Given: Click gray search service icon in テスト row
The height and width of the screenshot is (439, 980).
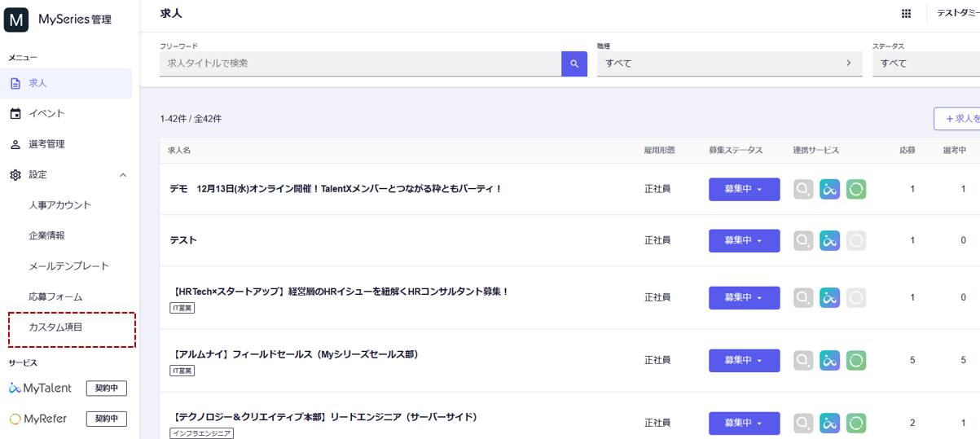Looking at the screenshot, I should click(x=803, y=241).
